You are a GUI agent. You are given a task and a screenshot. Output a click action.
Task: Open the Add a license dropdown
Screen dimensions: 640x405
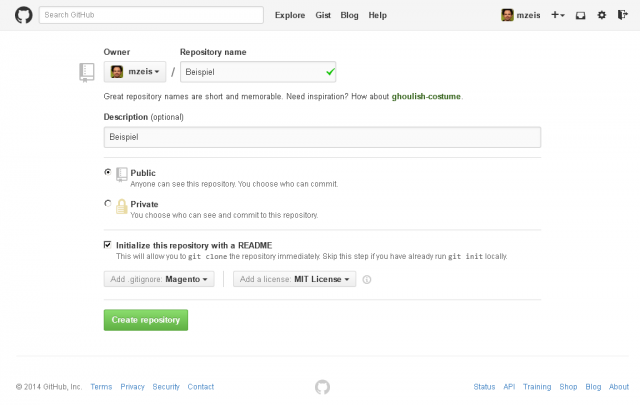(294, 279)
